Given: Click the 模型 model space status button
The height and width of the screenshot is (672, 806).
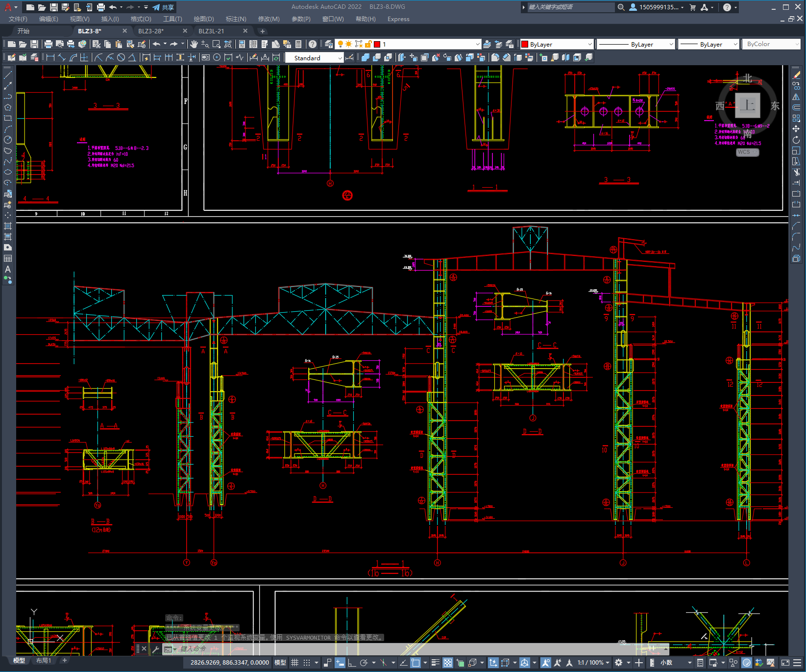Looking at the screenshot, I should pyautogui.click(x=280, y=663).
